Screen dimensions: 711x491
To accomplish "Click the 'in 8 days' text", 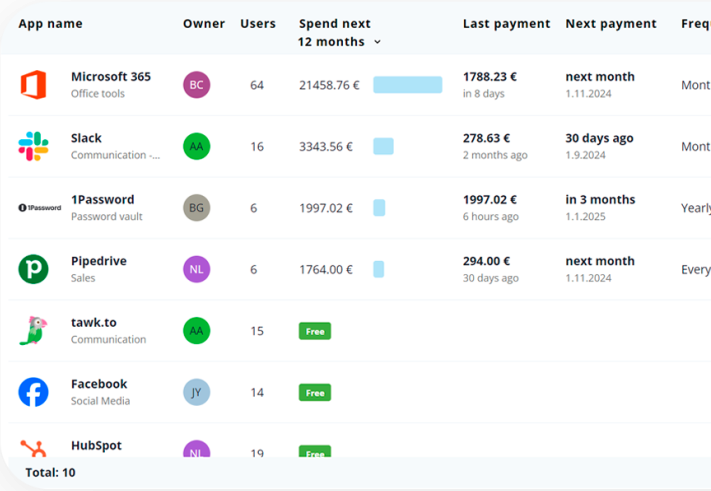I will click(483, 94).
